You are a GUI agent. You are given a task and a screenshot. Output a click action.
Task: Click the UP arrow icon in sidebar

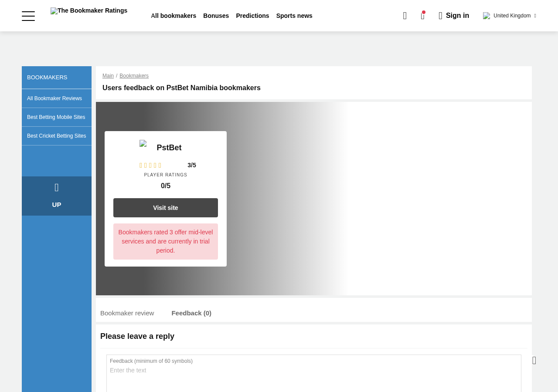pyautogui.click(x=57, y=188)
